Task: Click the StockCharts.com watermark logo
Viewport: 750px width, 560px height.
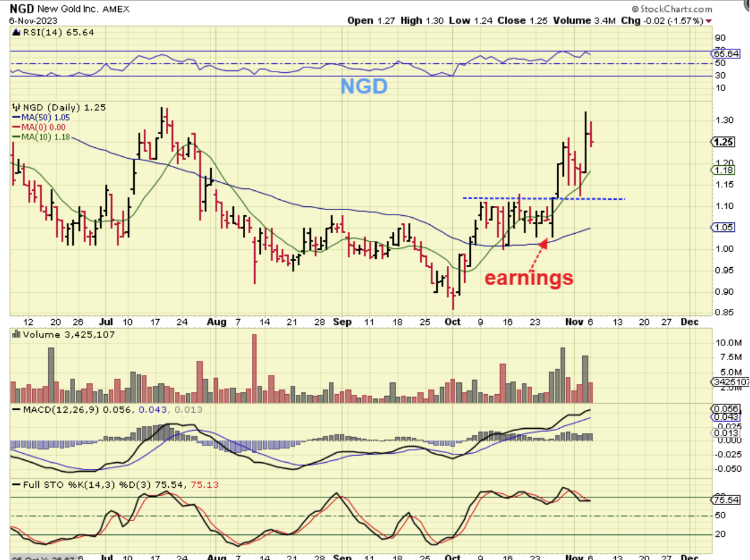Action: pos(671,9)
